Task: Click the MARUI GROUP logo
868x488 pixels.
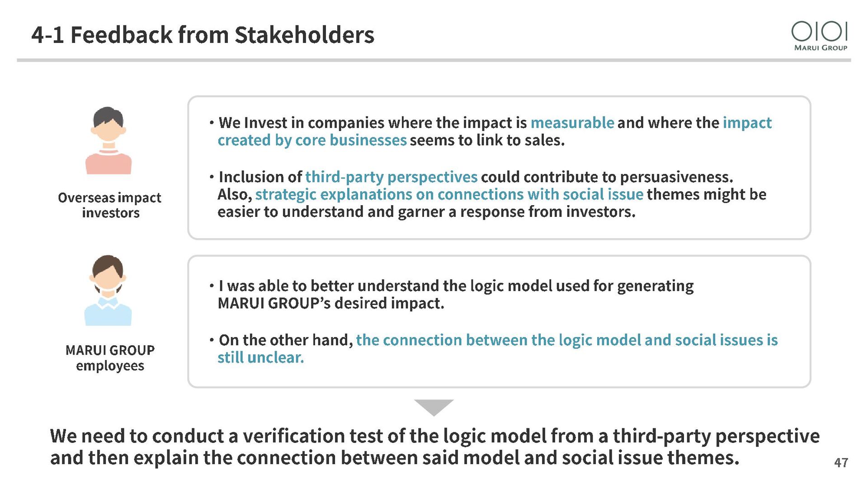Action: 819,36
